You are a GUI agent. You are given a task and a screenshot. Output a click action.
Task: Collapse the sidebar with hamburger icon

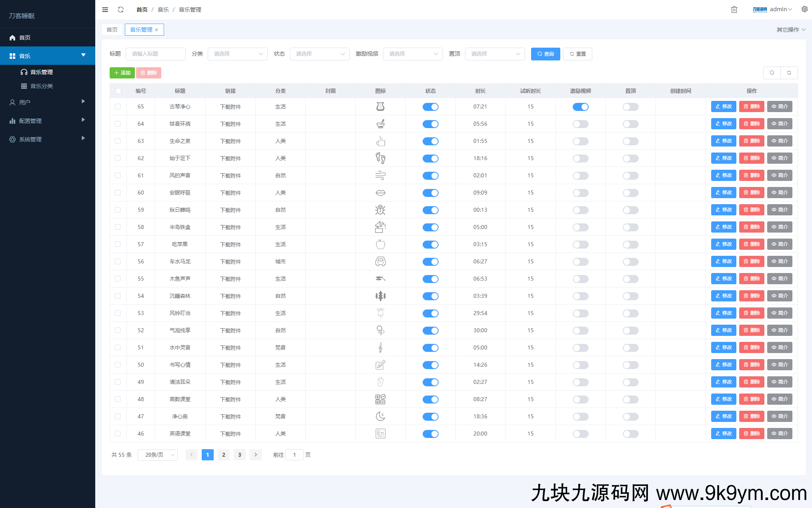[x=105, y=9]
